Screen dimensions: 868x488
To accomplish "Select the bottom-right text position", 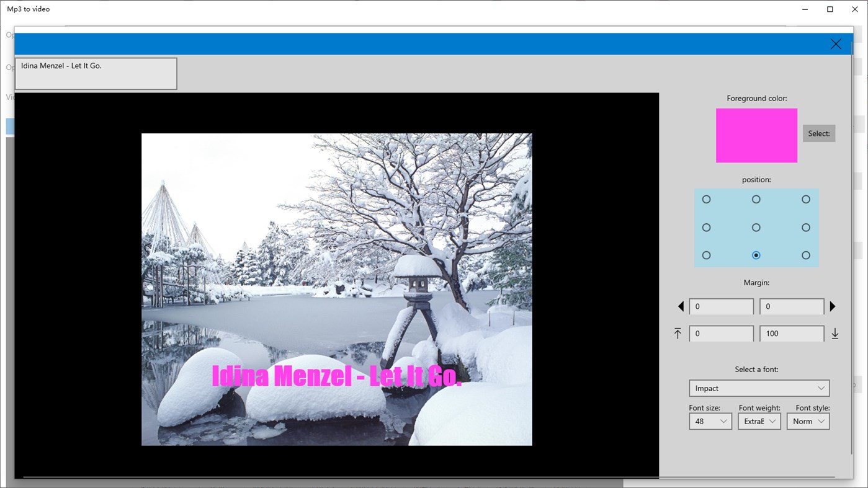I will click(805, 255).
